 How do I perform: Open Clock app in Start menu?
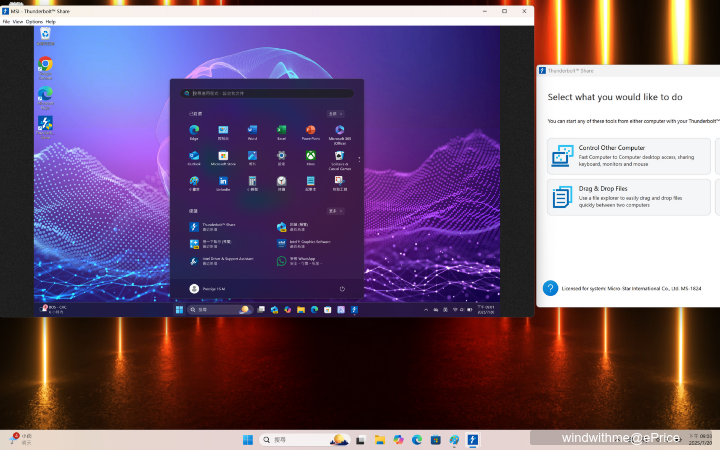[x=281, y=183]
